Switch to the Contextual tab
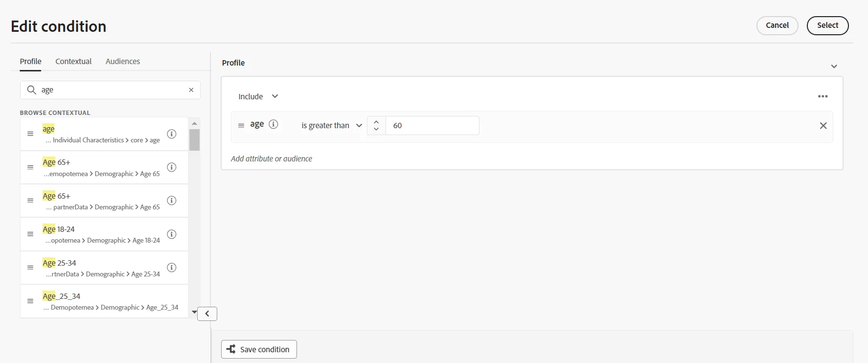 (x=73, y=62)
